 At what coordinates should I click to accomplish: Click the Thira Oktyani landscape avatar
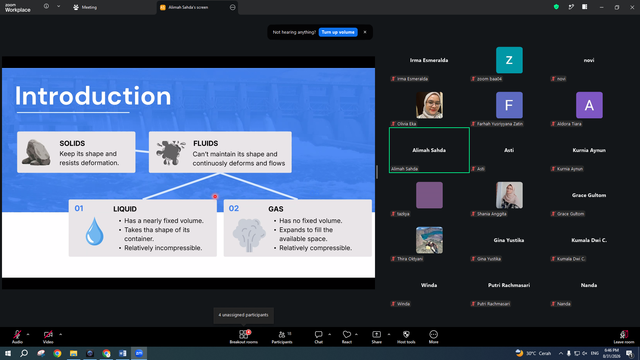pos(429,240)
